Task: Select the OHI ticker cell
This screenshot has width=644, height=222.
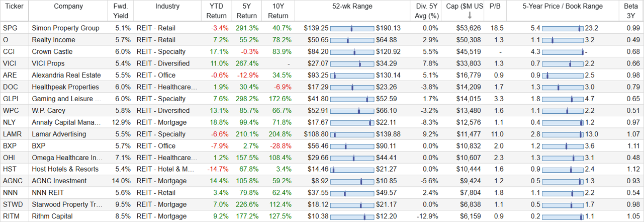Action: pyautogui.click(x=15, y=158)
